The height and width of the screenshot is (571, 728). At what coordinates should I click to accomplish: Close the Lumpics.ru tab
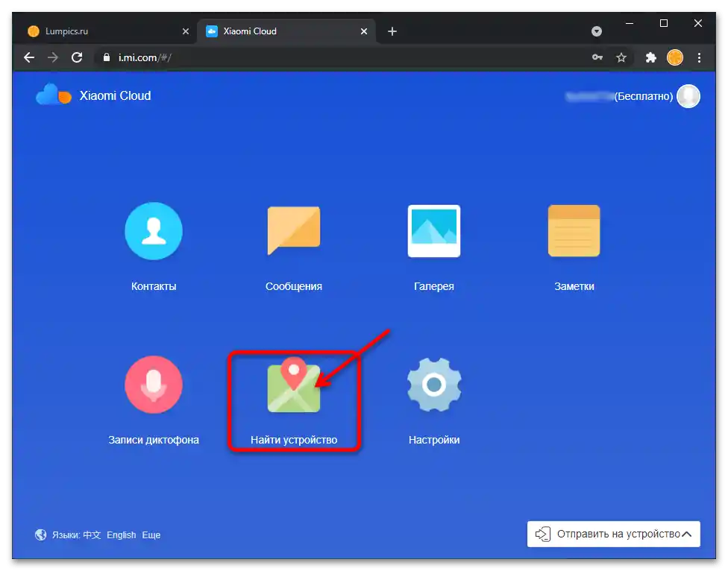point(186,31)
